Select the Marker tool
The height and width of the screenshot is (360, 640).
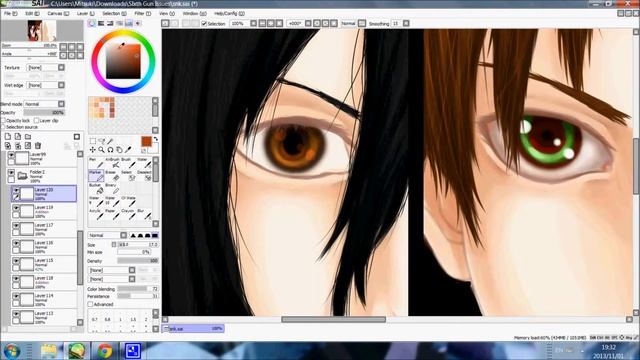pyautogui.click(x=96, y=176)
